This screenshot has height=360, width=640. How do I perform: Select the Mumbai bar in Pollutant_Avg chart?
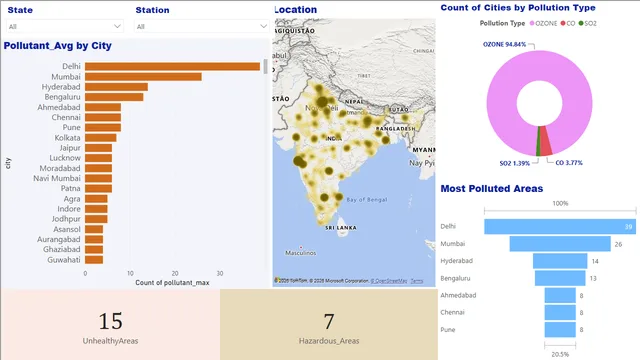(x=143, y=77)
